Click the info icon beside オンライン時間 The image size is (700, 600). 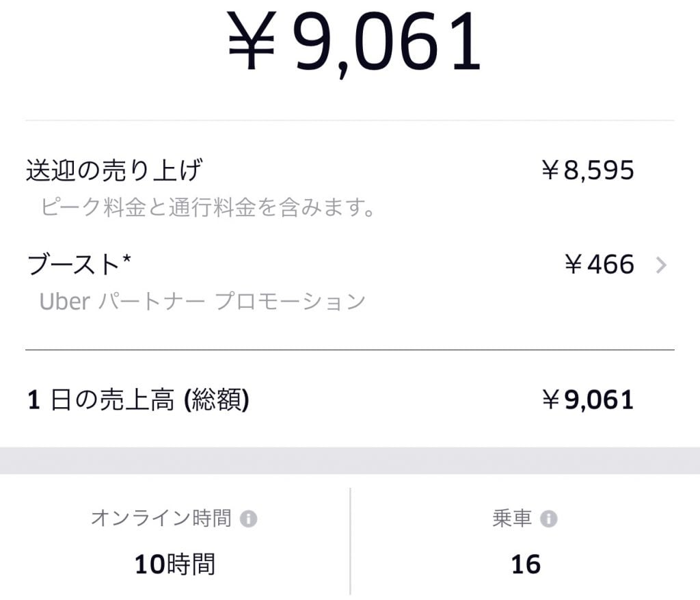point(249,519)
